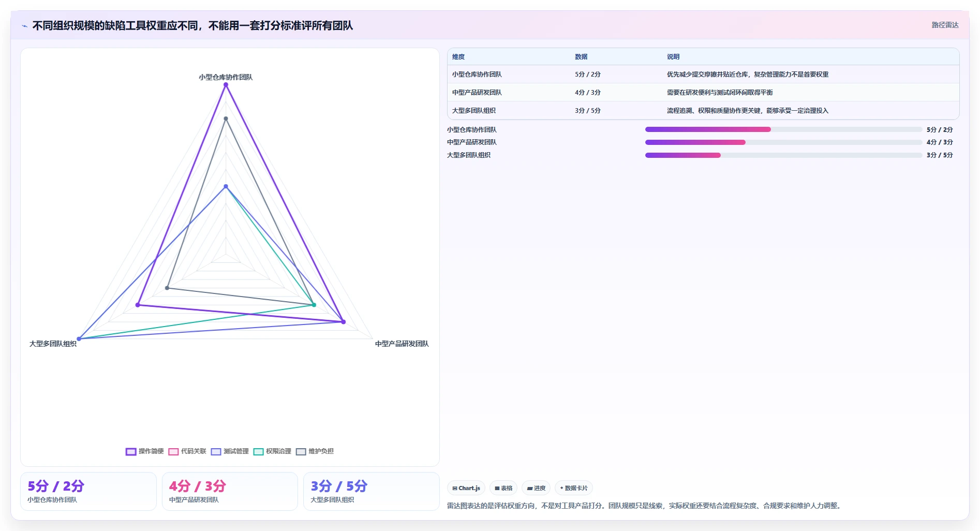Click the Chart.js chip
The width and height of the screenshot is (980, 531).
tap(466, 488)
